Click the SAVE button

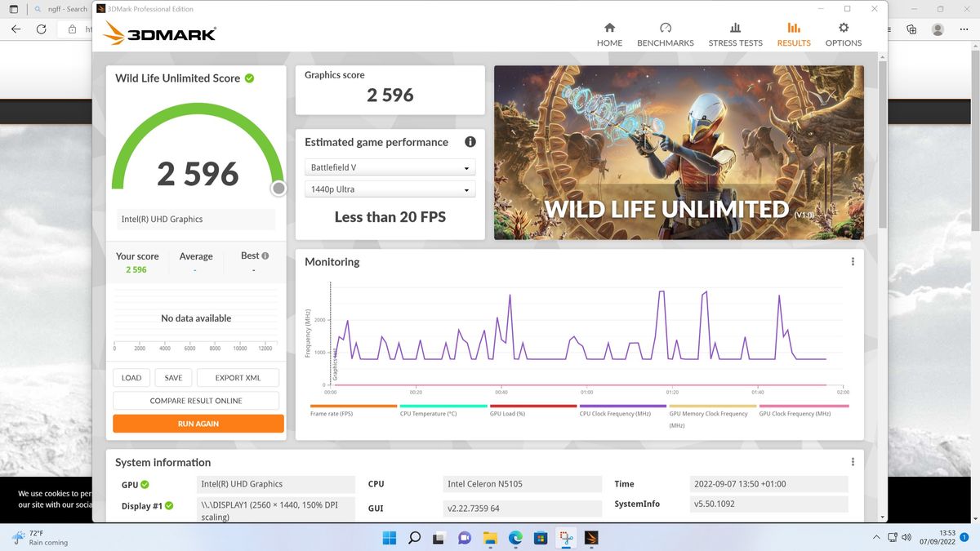point(173,378)
